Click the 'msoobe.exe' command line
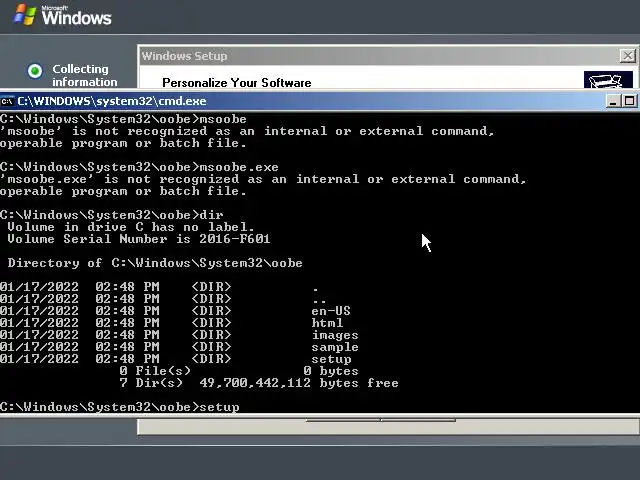Viewport: 640px width, 480px height. click(139, 167)
